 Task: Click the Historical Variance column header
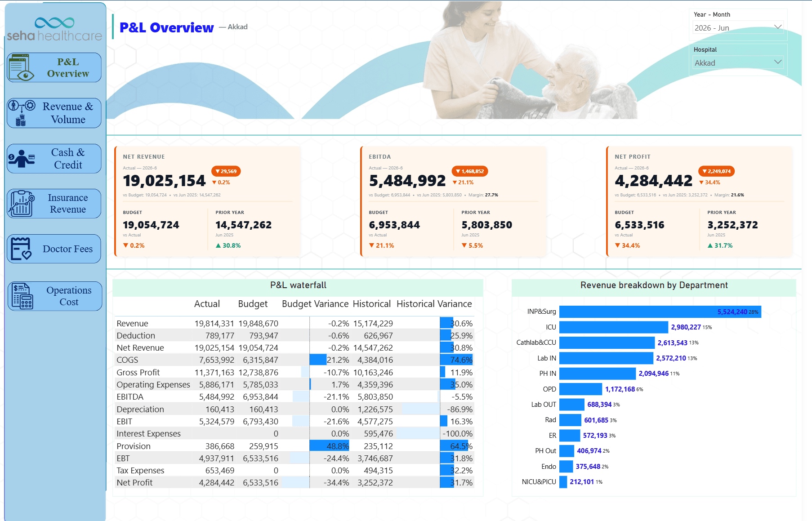point(434,304)
